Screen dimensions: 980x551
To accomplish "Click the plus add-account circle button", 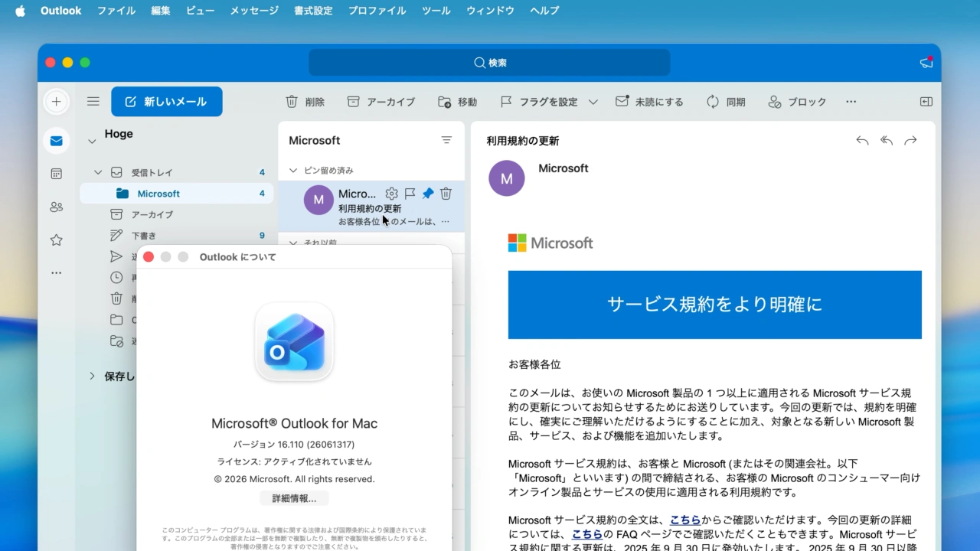I will coord(57,101).
